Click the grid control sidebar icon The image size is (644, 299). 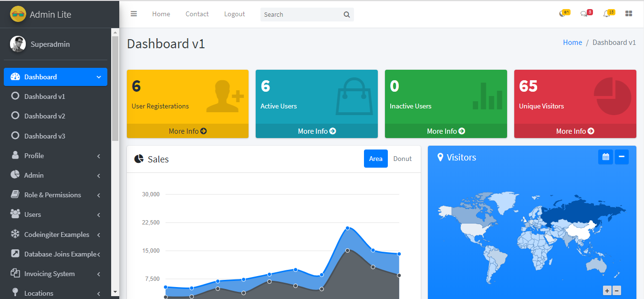(x=629, y=14)
